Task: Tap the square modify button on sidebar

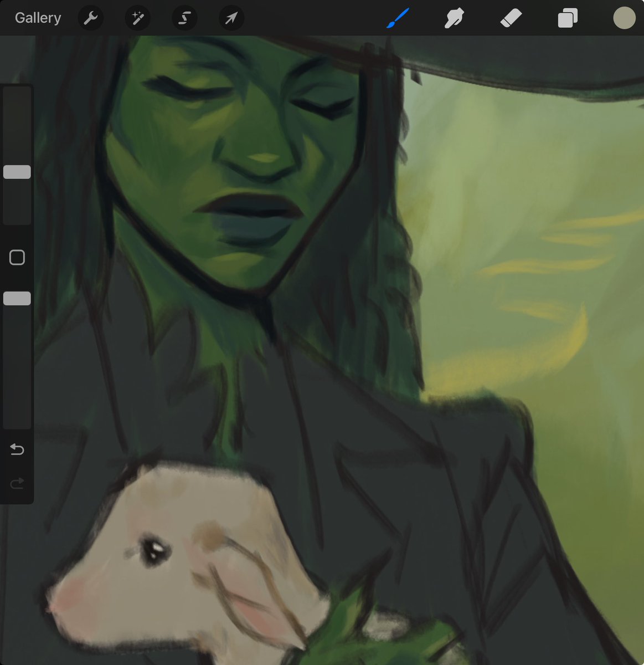Action: 17,258
